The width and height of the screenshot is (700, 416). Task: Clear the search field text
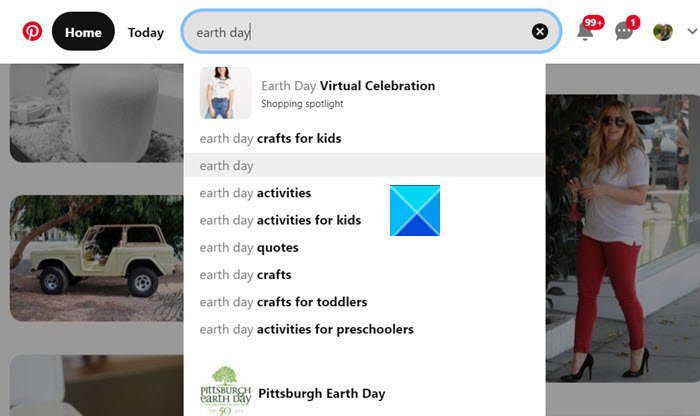[540, 32]
